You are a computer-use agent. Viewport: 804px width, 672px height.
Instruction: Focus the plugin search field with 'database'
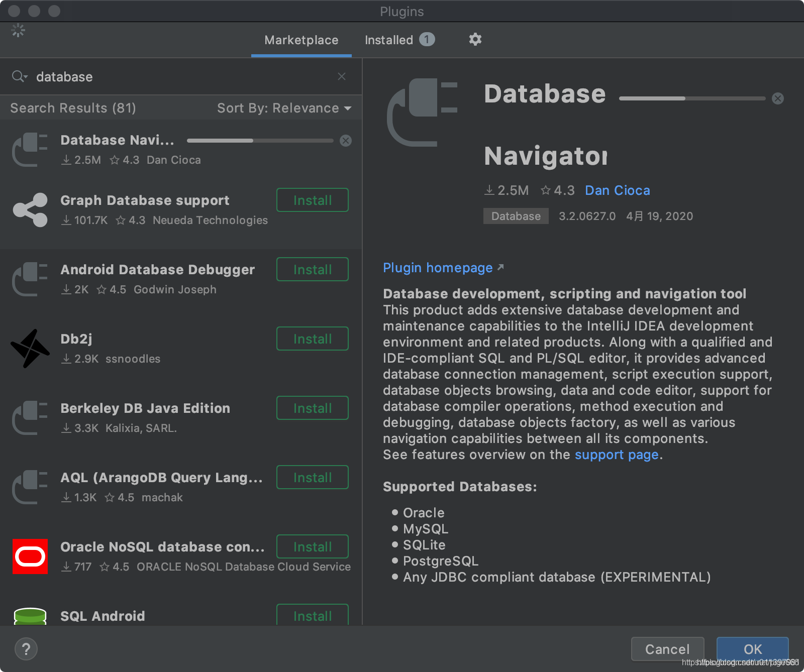[181, 76]
